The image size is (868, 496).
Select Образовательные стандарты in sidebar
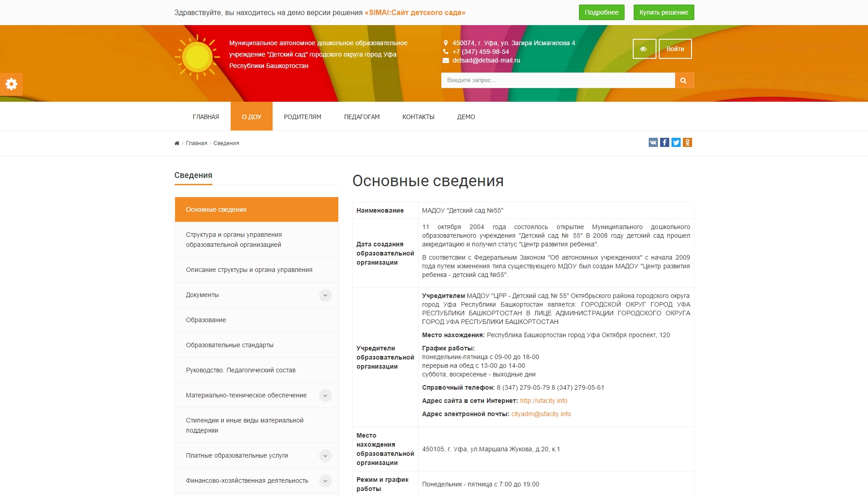(x=229, y=345)
